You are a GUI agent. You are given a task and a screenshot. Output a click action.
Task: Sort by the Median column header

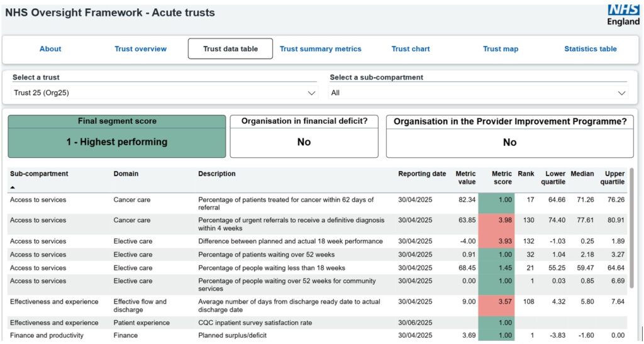point(582,174)
